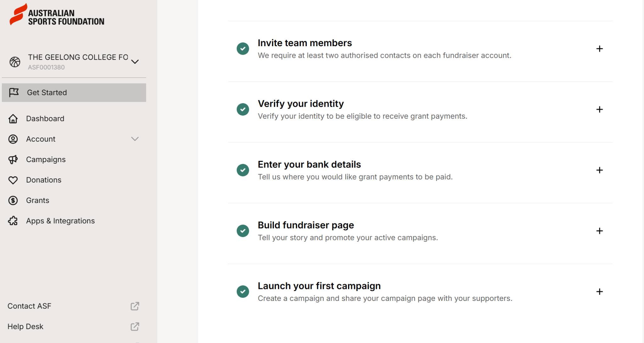Screen dimensions: 644x343
Task: Open Contact ASF external link icon
Action: click(135, 306)
